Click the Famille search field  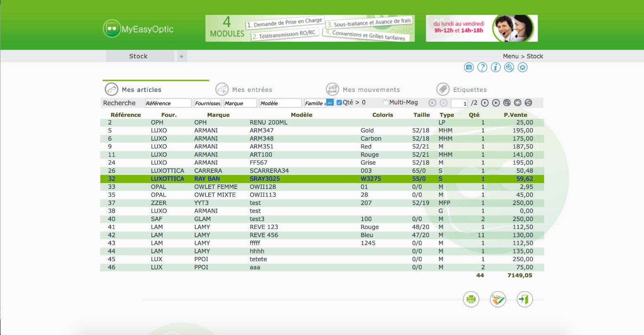315,103
